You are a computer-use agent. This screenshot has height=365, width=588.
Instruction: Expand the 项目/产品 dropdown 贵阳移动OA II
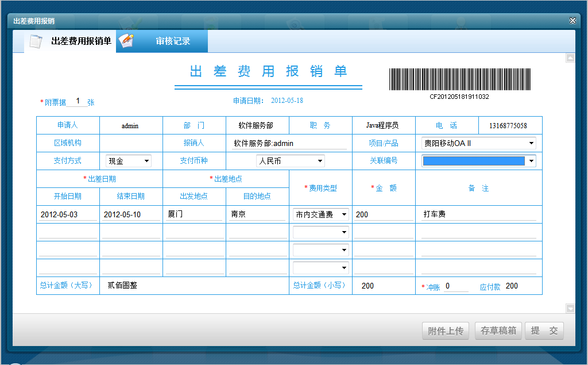pos(479,143)
